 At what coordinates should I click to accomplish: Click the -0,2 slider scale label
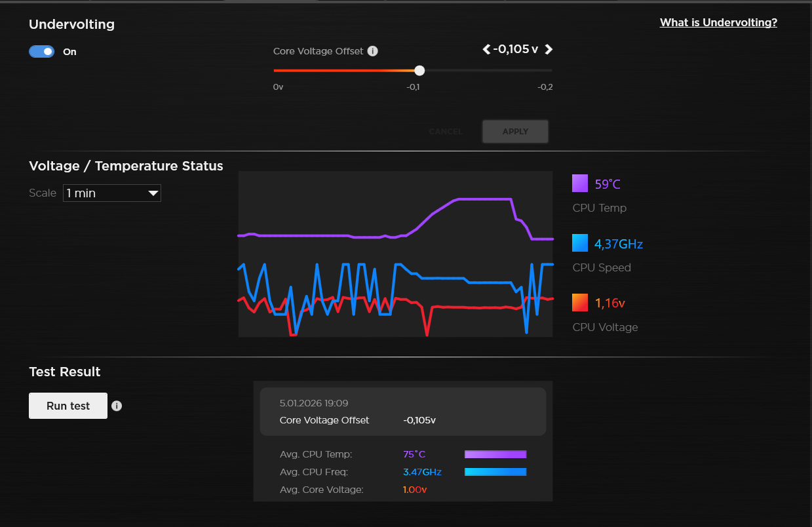click(545, 87)
